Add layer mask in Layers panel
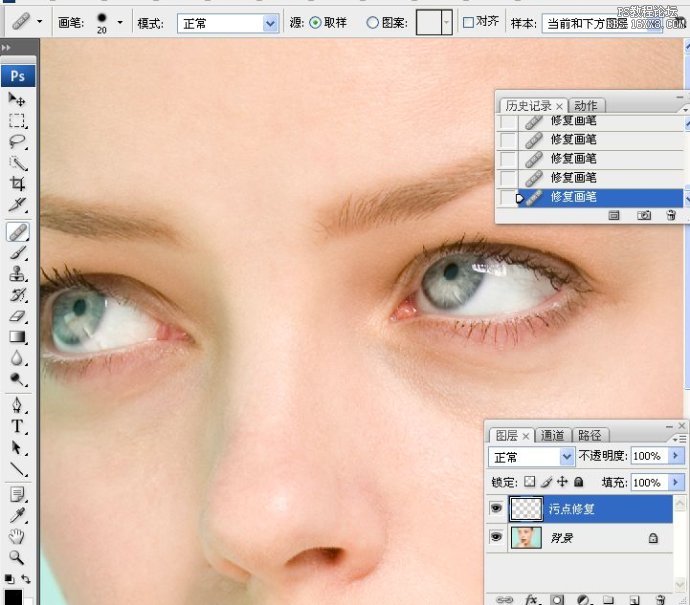Image resolution: width=690 pixels, height=605 pixels. tap(558, 600)
